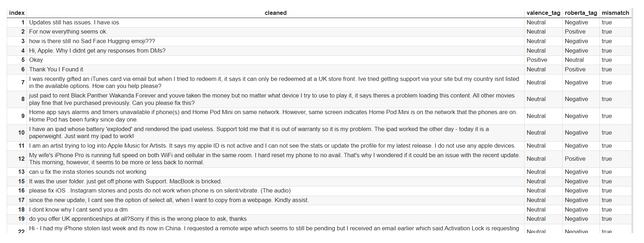Viewport: 644px width, 243px height.
Task: Click the 'roberta_tag' column header
Action: (x=581, y=13)
